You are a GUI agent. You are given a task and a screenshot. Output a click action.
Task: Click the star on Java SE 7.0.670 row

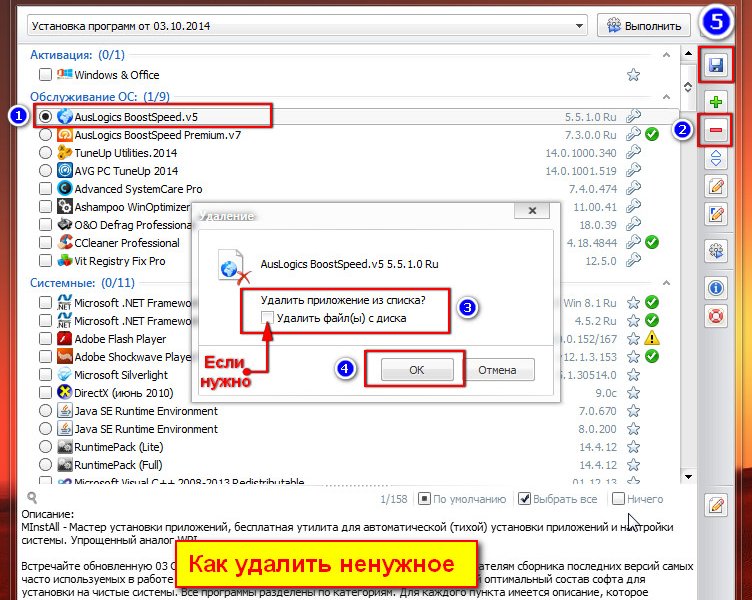(x=634, y=411)
